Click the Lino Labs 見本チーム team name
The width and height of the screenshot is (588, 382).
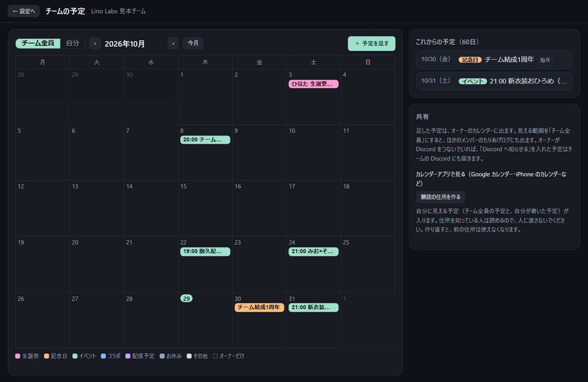(118, 11)
